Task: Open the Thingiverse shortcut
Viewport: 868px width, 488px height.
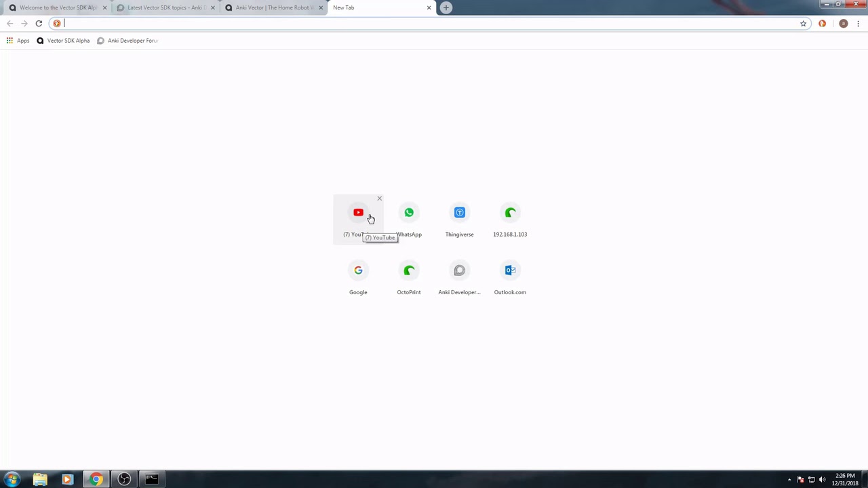Action: pyautogui.click(x=459, y=219)
